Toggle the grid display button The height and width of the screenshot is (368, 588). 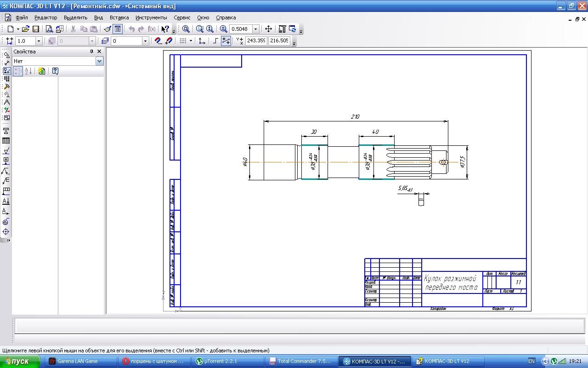183,41
